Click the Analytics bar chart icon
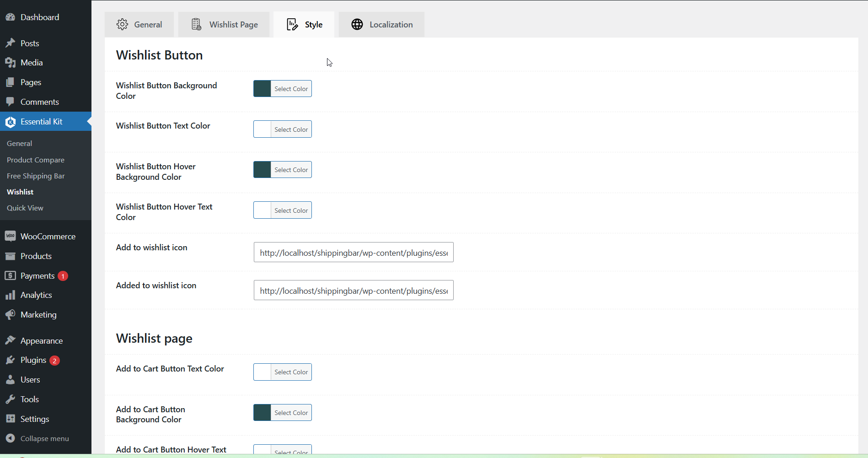This screenshot has width=868, height=458. point(10,295)
